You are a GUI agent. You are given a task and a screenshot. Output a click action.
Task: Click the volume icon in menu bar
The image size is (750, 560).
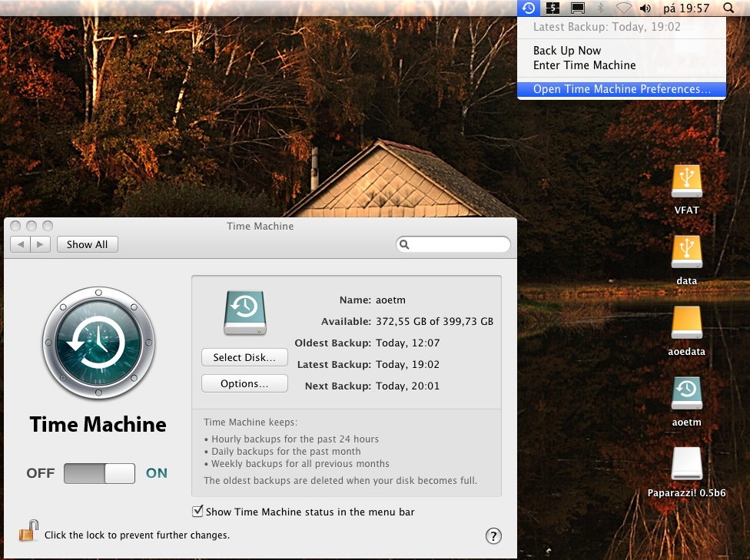pyautogui.click(x=645, y=8)
